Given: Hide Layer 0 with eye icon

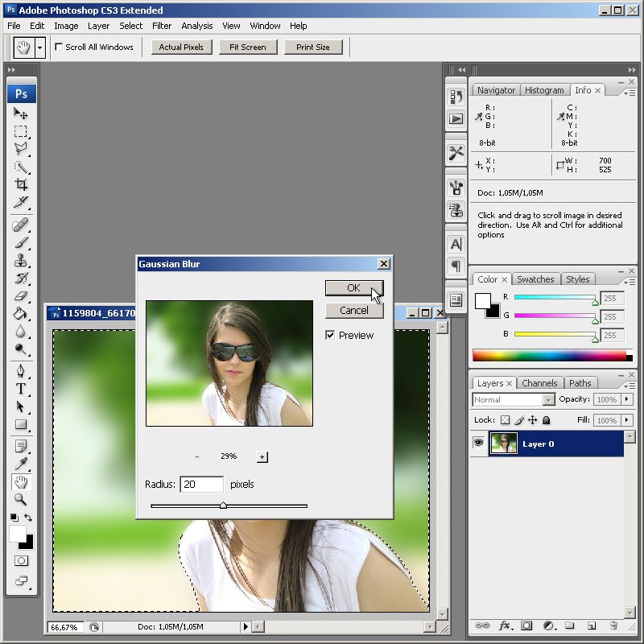Looking at the screenshot, I should (x=479, y=444).
